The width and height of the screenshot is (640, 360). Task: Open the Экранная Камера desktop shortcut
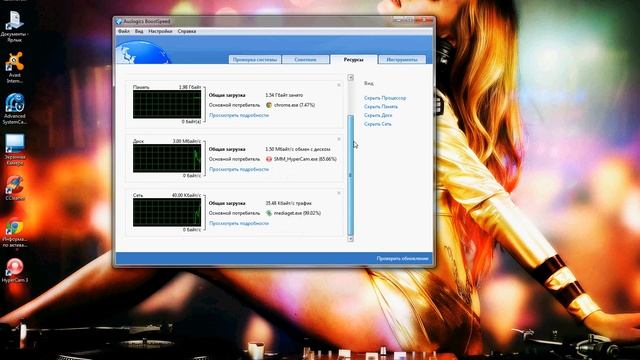coord(14,149)
